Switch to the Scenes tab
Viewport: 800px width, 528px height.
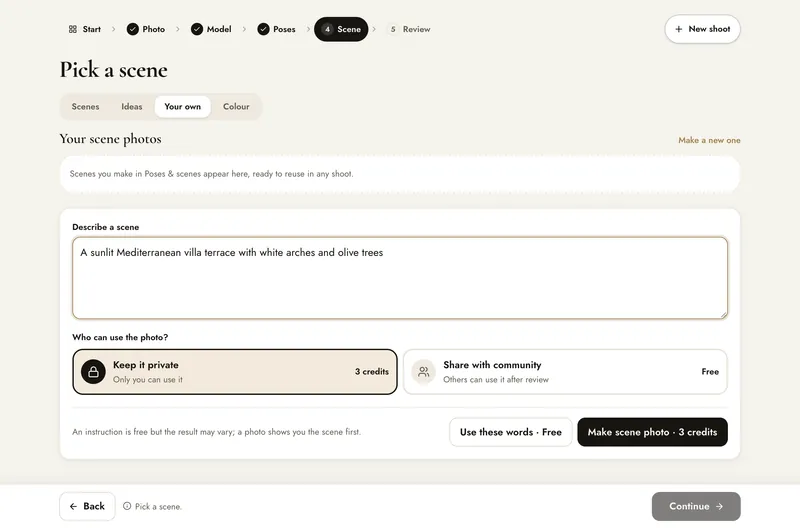click(85, 107)
